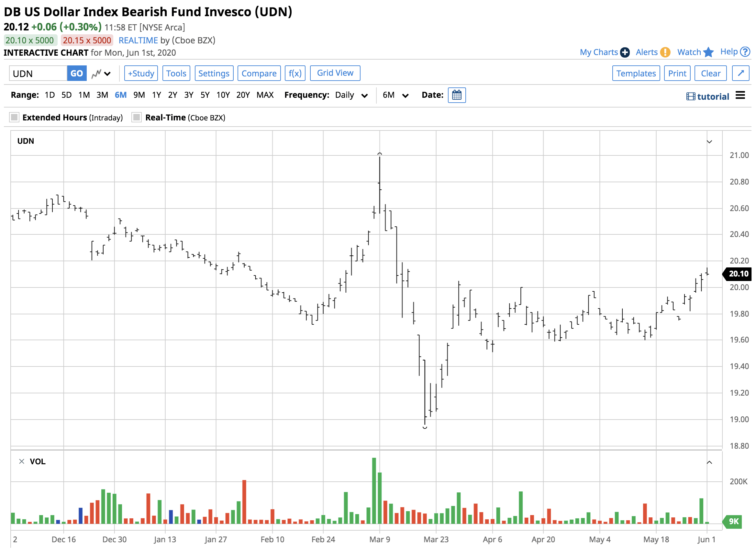
Task: Expand the VOL pane chevron
Action: coord(709,463)
